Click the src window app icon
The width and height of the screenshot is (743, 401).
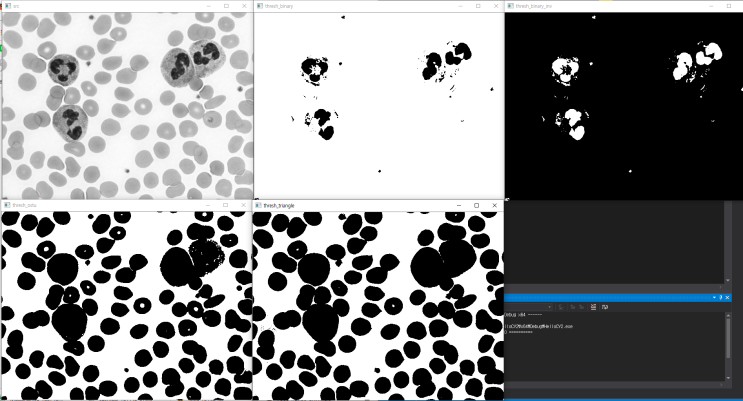[8, 6]
